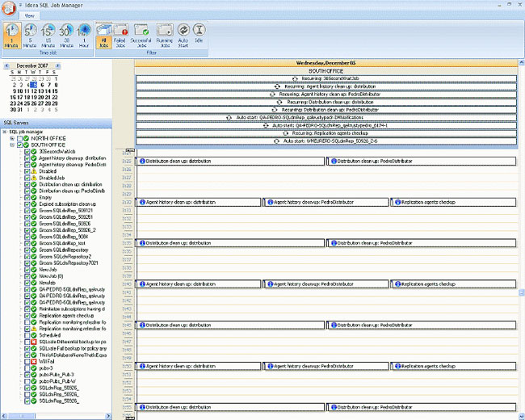The image size is (525, 420).
Task: Select the SOUTH OFFICE schedule header
Action: point(325,71)
